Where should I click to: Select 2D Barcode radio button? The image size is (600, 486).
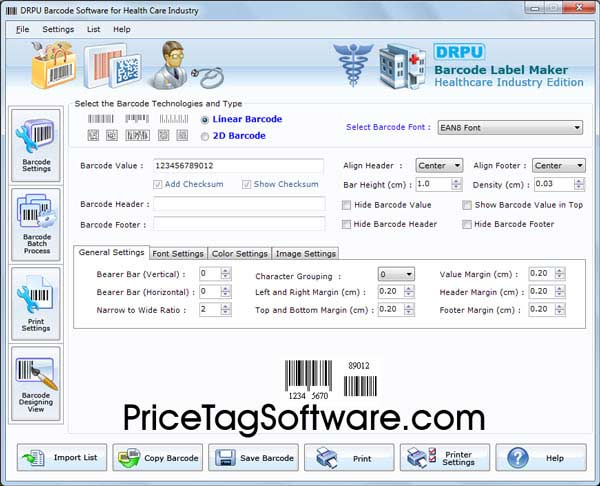coord(205,136)
